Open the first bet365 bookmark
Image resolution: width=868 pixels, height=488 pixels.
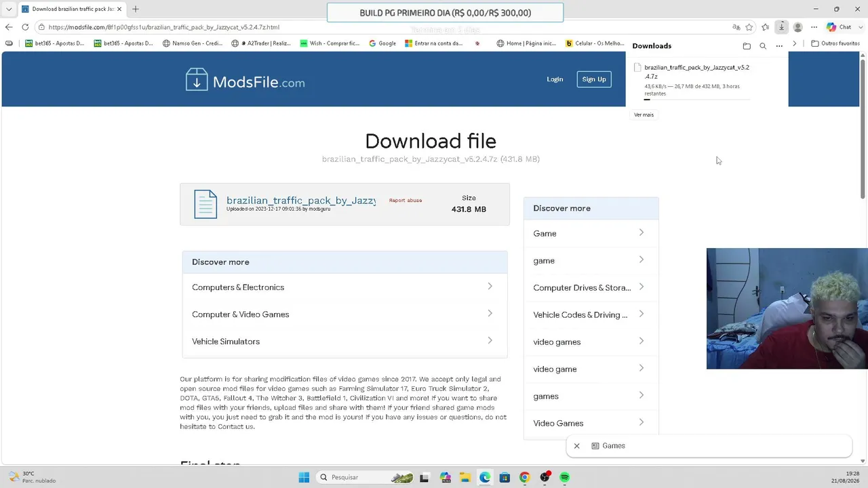(x=55, y=43)
